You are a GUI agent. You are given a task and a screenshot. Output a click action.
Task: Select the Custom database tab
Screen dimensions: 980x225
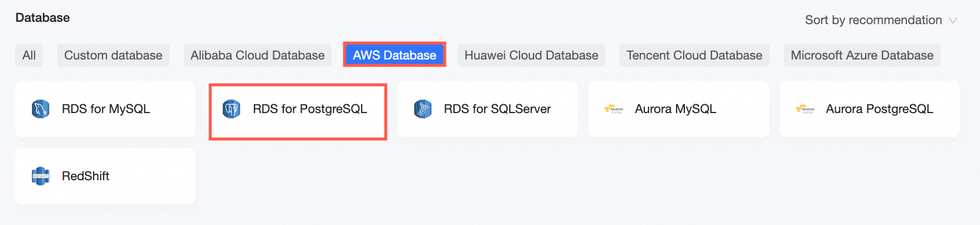click(x=113, y=55)
